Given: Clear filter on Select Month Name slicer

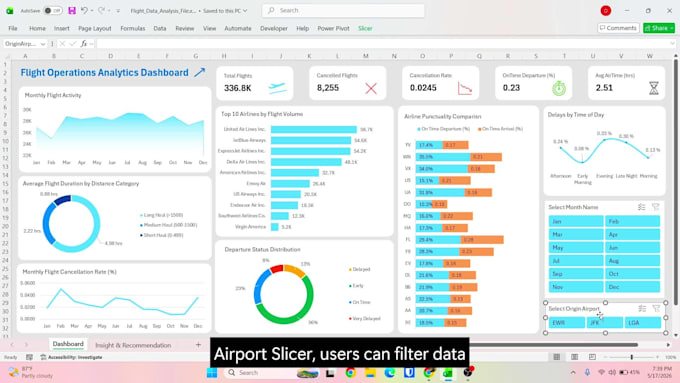Looking at the screenshot, I should tap(656, 207).
